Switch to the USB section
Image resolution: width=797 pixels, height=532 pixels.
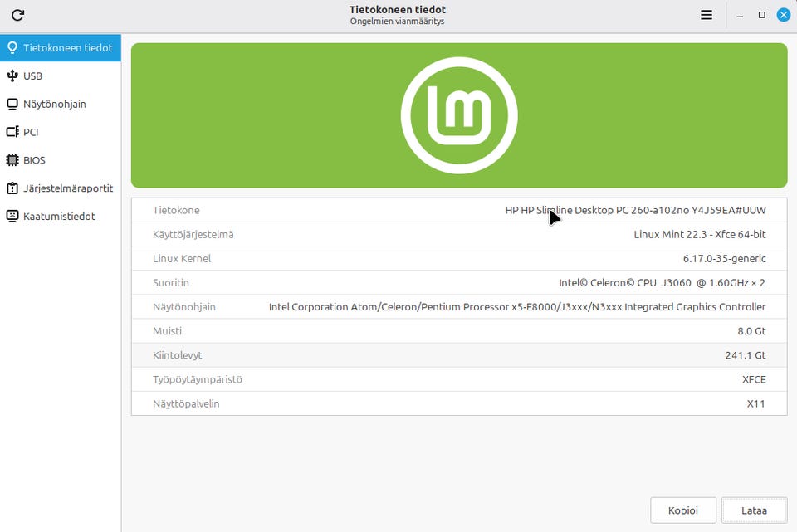point(61,76)
